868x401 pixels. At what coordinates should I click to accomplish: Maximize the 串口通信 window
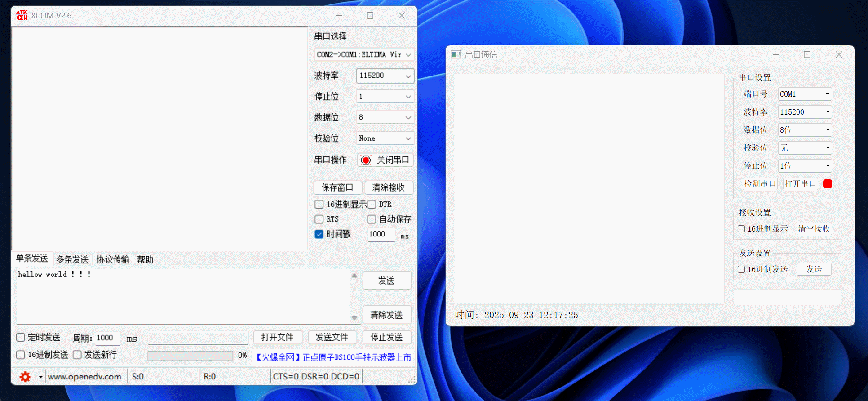(807, 54)
